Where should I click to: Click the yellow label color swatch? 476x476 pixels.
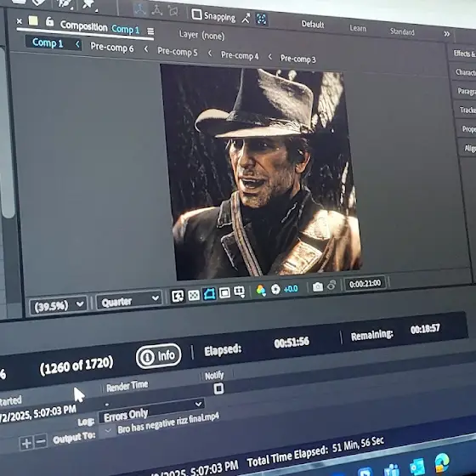tap(33, 21)
